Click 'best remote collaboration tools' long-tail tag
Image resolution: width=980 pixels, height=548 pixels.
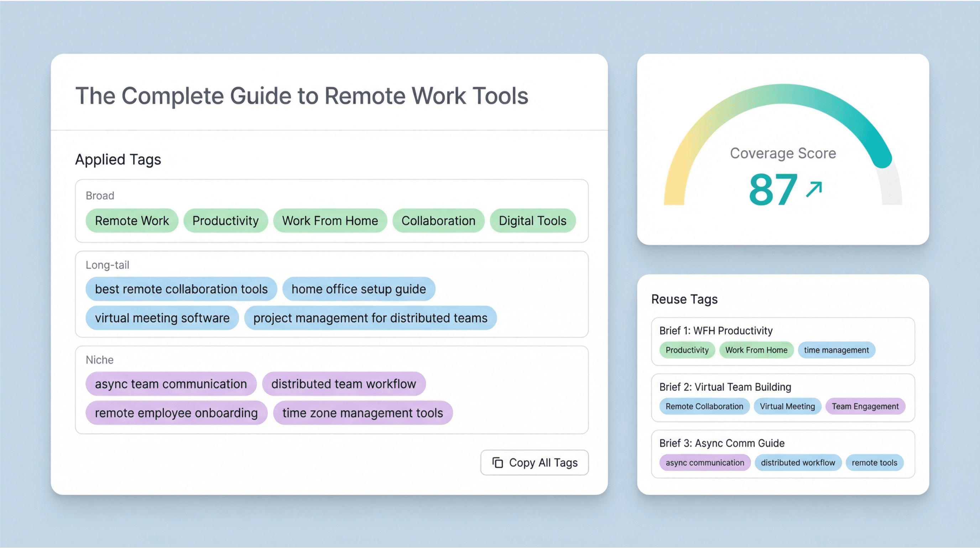click(x=181, y=289)
